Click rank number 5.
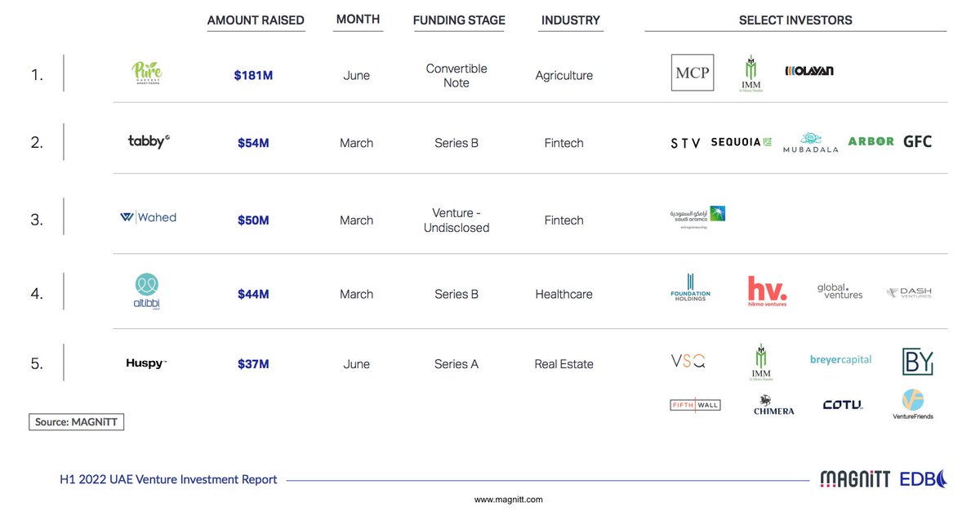Screen dimensions: 980x516 pyautogui.click(x=36, y=364)
